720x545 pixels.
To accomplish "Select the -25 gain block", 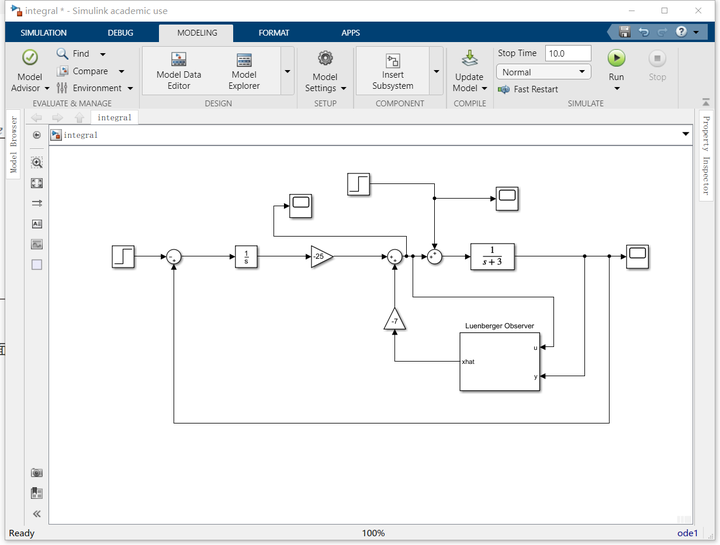I will [321, 256].
